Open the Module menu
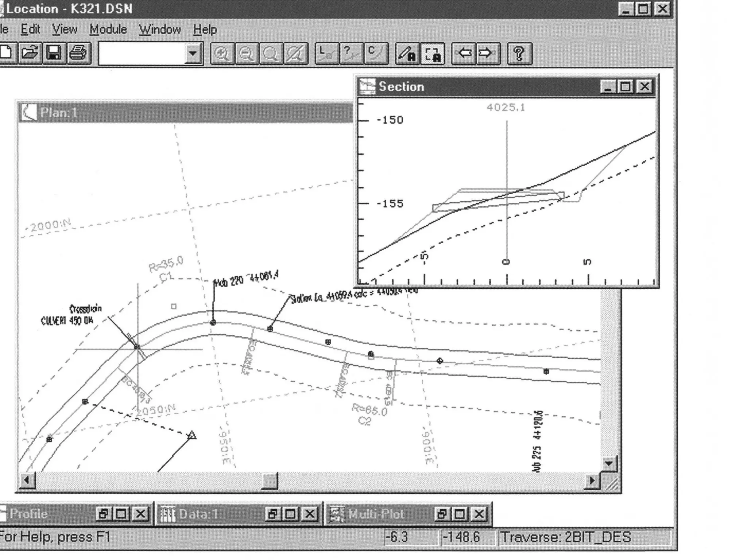Screen dimensions: 747x560 [x=108, y=30]
